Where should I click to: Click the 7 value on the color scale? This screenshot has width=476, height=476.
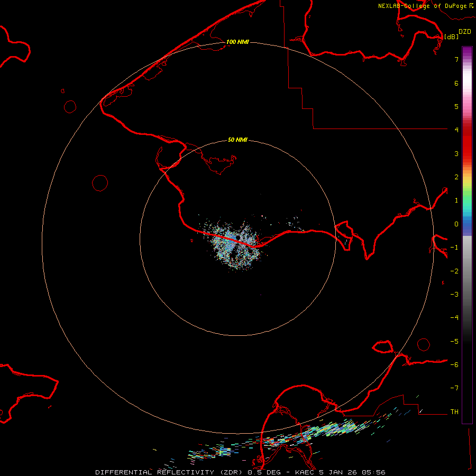click(456, 59)
